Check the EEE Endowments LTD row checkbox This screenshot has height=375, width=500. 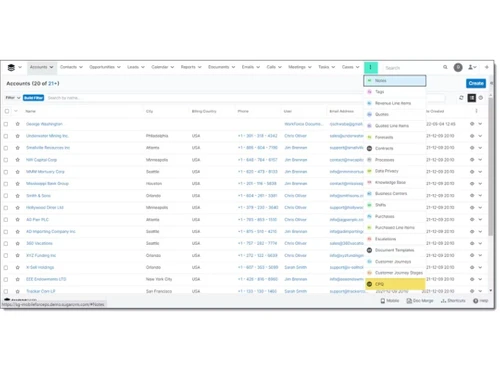pos(6,279)
